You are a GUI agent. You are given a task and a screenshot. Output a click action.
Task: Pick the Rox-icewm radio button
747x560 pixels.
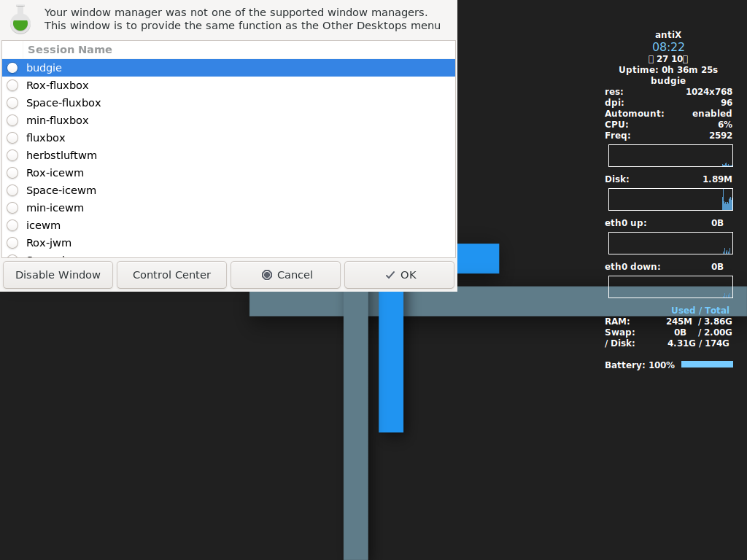(x=13, y=173)
